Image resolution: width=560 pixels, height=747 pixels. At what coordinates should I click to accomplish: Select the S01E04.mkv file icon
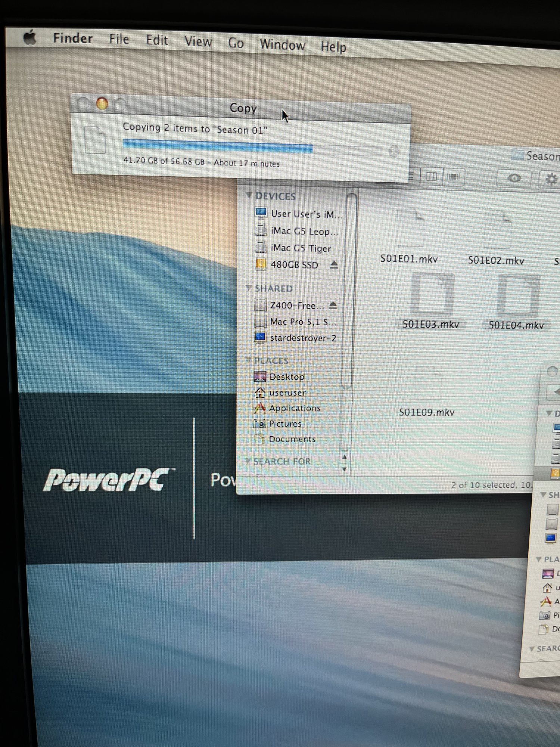coord(519,296)
